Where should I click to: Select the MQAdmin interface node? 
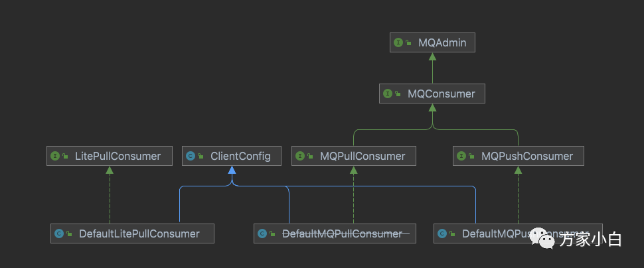point(432,42)
